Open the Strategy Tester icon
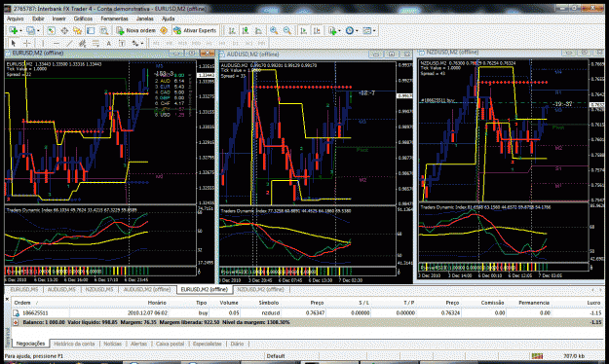This screenshot has width=609, height=364. click(104, 30)
